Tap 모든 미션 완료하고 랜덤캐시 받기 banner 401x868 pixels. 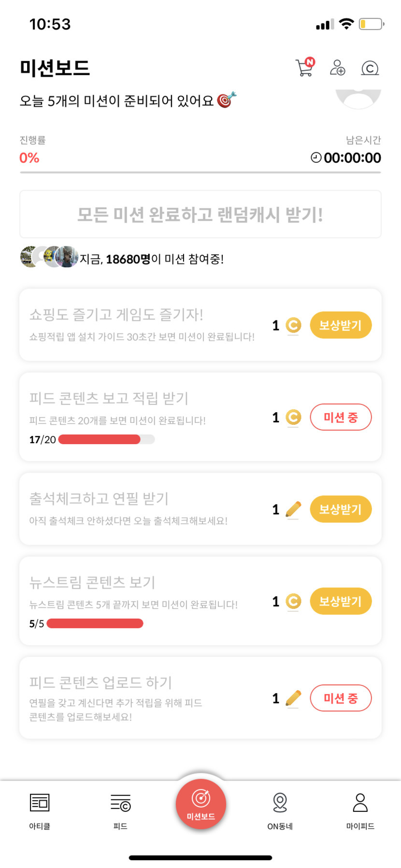coord(200,214)
